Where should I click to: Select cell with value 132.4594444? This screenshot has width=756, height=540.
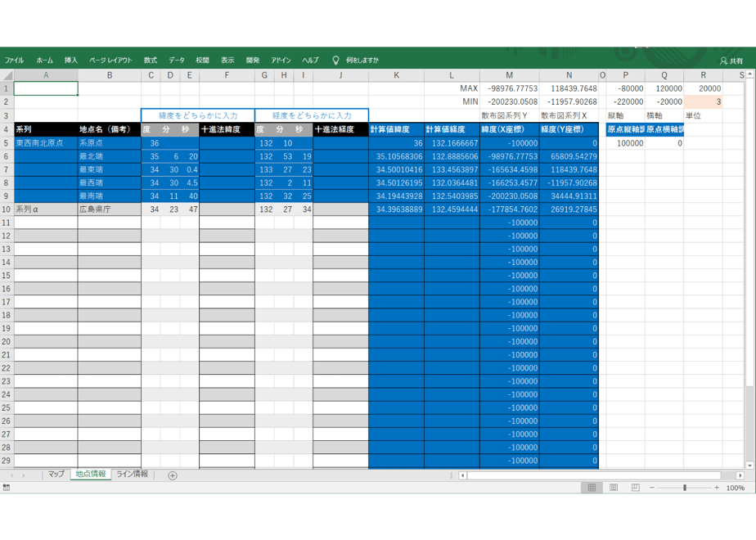[452, 209]
